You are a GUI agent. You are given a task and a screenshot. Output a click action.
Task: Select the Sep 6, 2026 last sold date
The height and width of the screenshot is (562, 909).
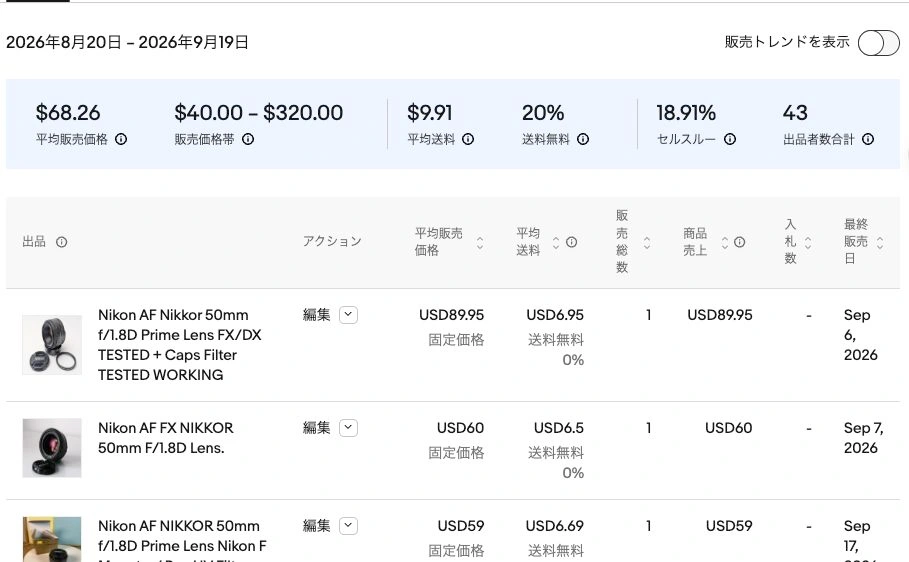coord(861,335)
